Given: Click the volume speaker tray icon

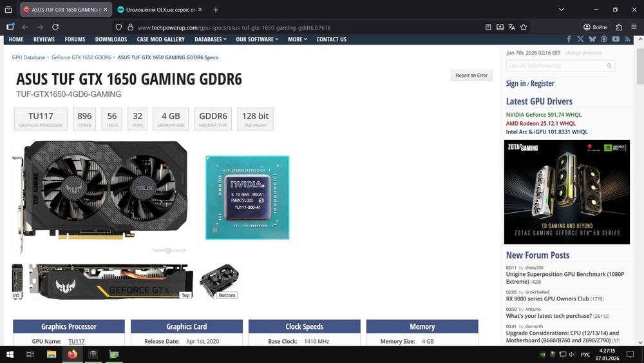Looking at the screenshot, I should 573,355.
